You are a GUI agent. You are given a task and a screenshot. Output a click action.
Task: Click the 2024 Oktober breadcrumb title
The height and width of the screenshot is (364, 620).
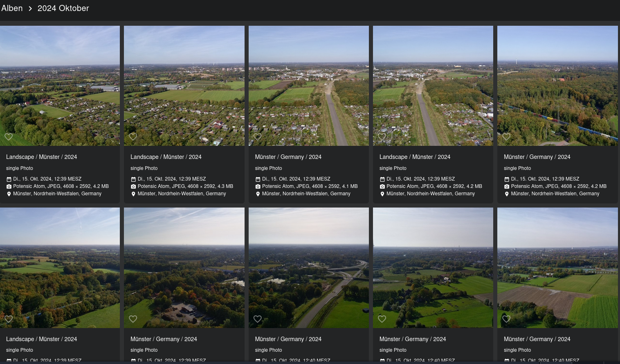pos(63,8)
